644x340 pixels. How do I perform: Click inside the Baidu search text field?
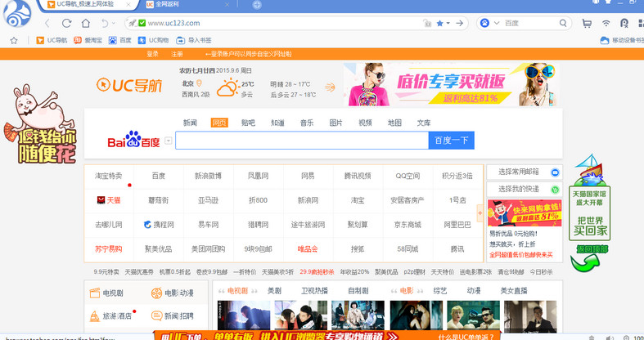tap(301, 141)
